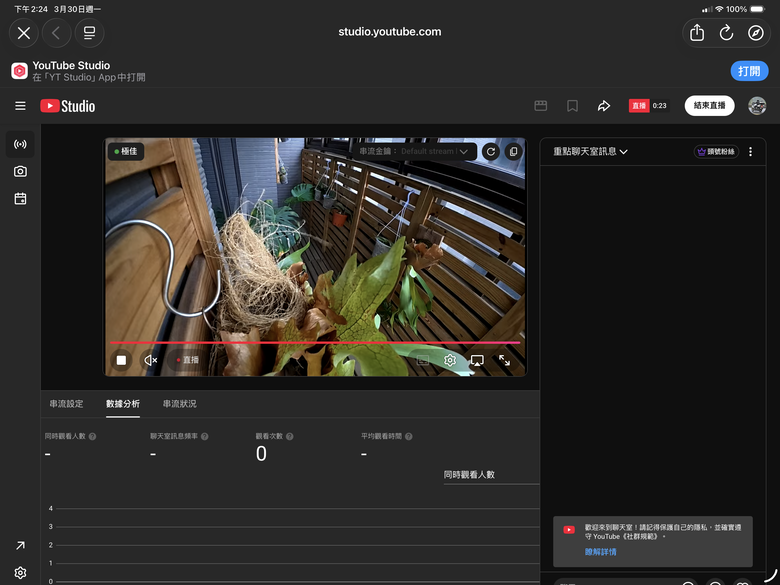Share the stream via arrow icon
Image resolution: width=780 pixels, height=585 pixels.
tap(604, 106)
